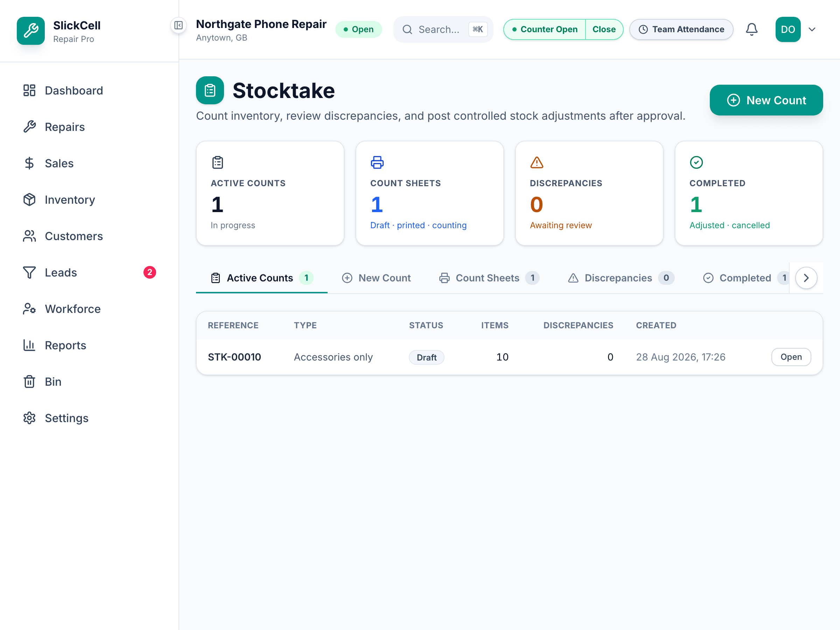The image size is (840, 630).
Task: Click the printer icon in Count Sheets card
Action: 377,162
